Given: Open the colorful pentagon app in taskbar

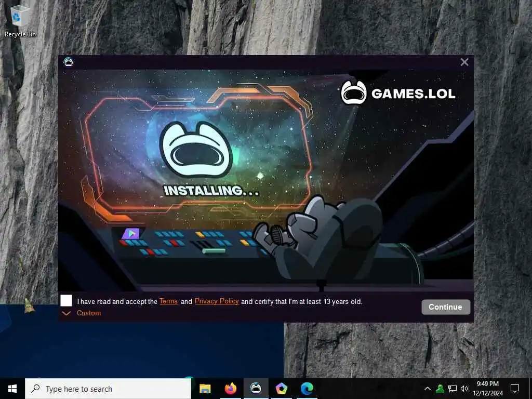Looking at the screenshot, I should click(281, 389).
